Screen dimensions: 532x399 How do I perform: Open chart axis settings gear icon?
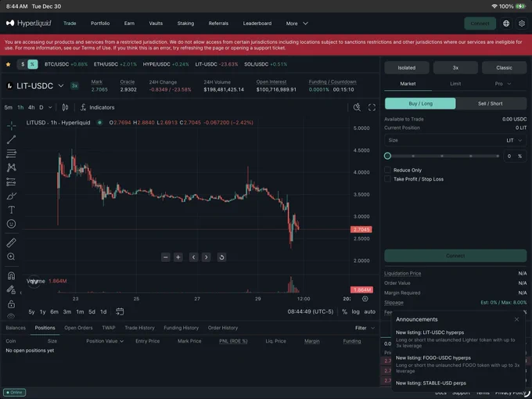[365, 299]
